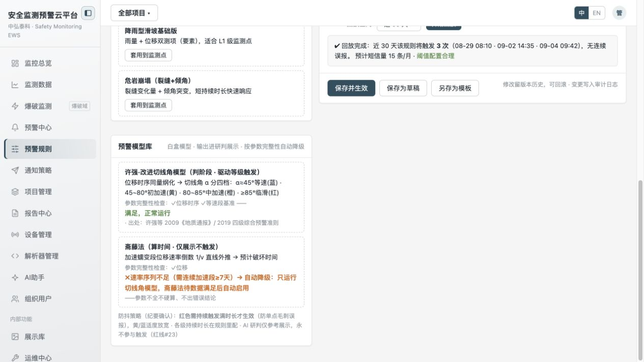Click the 项目管理 layers icon
This screenshot has height=362, width=644.
tap(15, 192)
